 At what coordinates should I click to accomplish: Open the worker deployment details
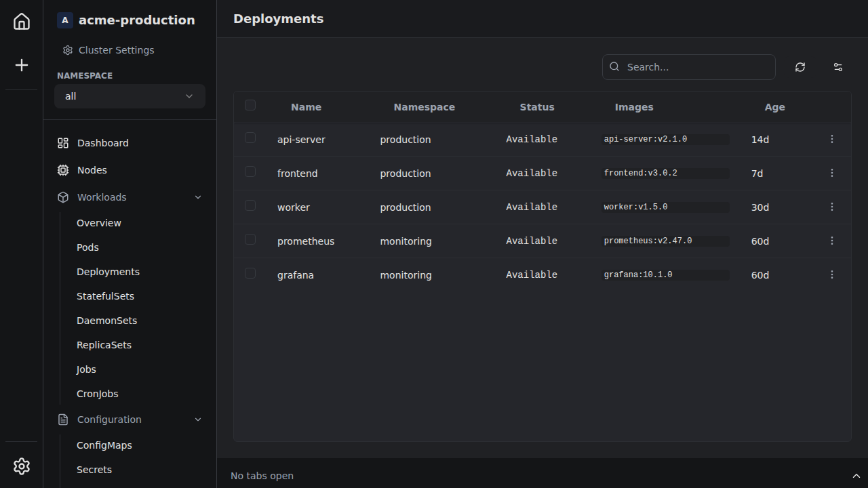293,207
